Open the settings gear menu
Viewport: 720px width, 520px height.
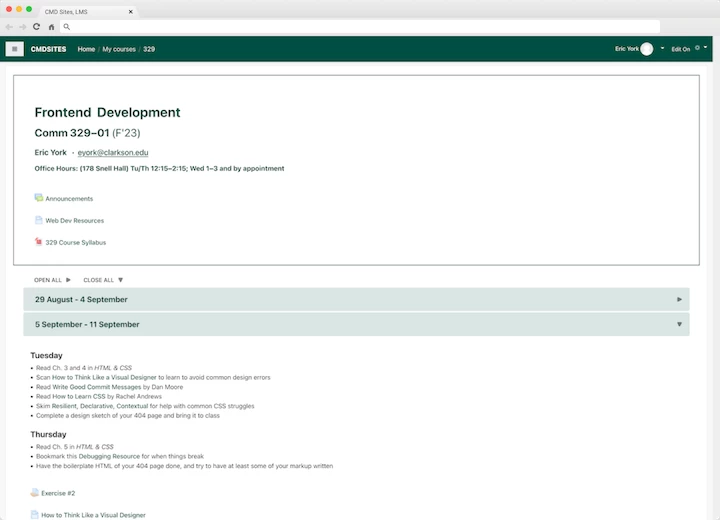tap(697, 48)
